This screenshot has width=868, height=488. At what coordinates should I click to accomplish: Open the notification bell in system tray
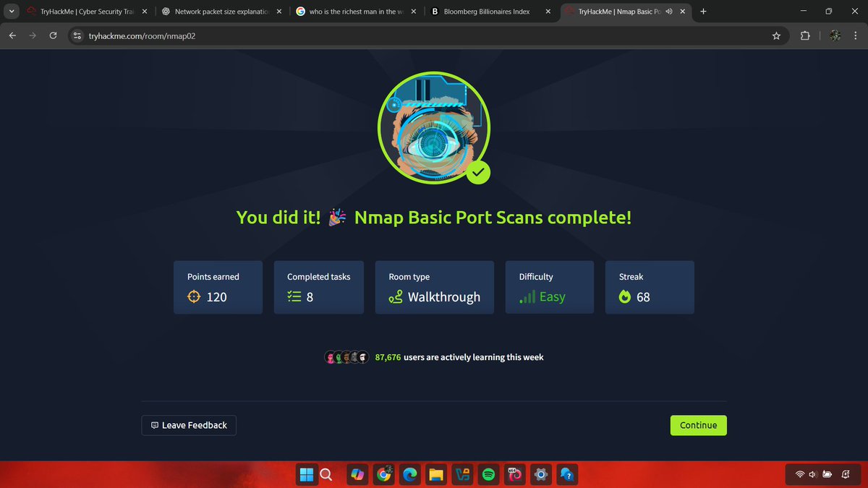click(845, 474)
